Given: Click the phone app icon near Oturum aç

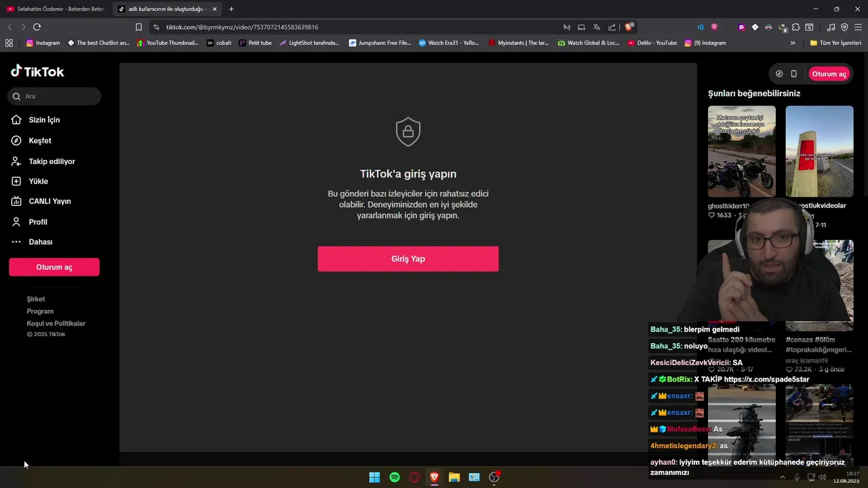Looking at the screenshot, I should click(x=793, y=74).
